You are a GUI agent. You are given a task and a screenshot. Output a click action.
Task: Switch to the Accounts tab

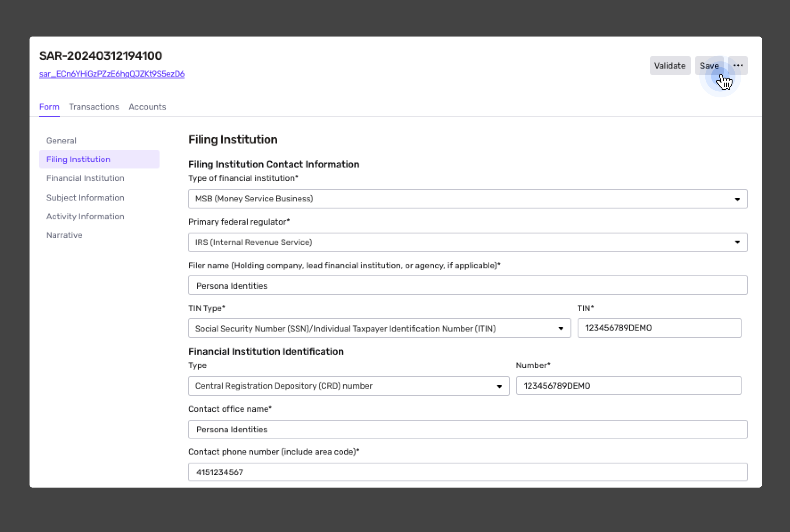147,107
